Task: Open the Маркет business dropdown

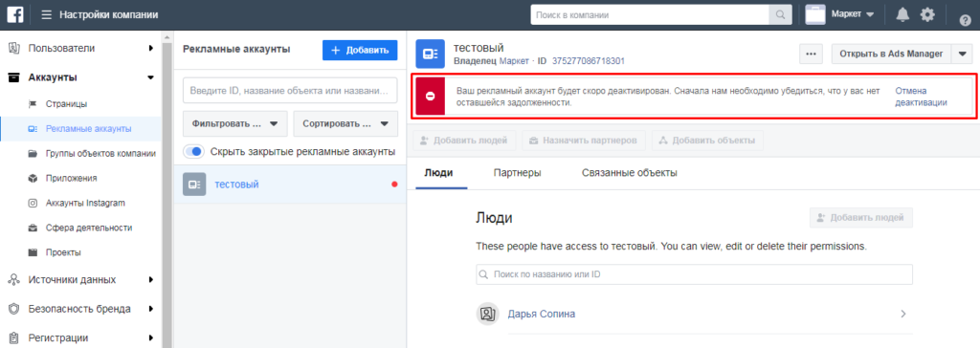Action: [x=853, y=14]
